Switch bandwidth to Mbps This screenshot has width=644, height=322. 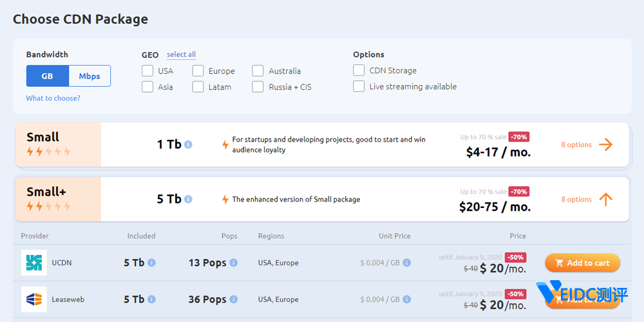[90, 76]
